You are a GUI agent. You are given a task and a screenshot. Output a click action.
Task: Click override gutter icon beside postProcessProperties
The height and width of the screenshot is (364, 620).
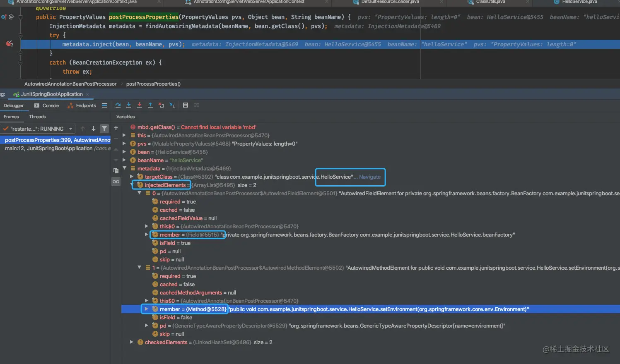(4, 17)
